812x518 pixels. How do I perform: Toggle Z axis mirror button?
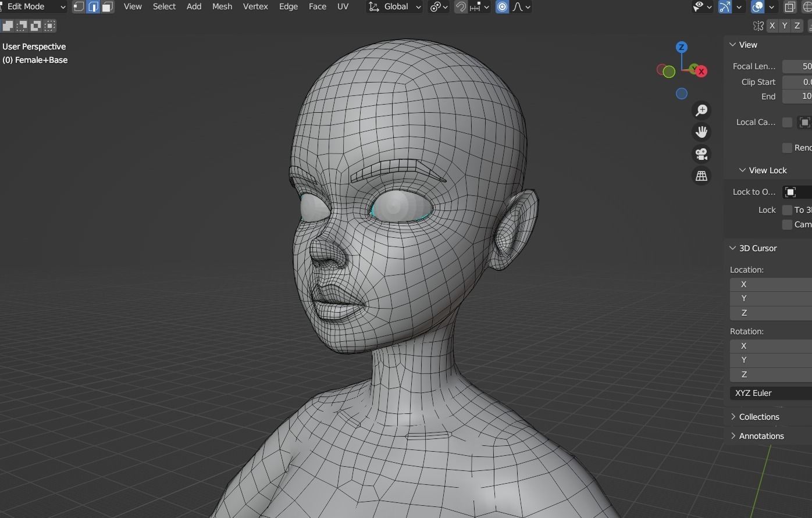tap(797, 26)
